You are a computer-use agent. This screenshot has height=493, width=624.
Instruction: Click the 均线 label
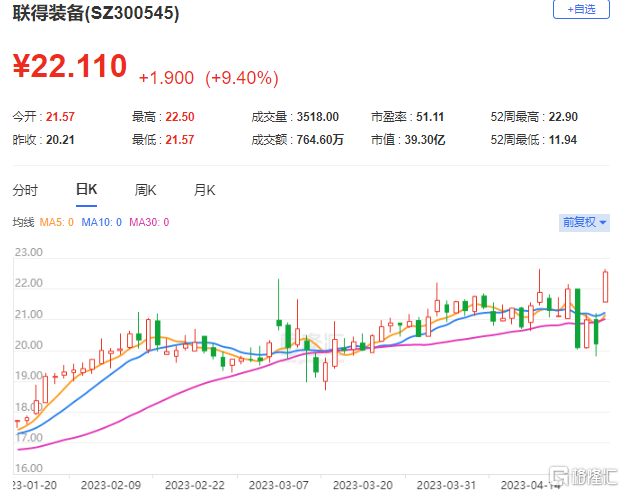click(23, 222)
